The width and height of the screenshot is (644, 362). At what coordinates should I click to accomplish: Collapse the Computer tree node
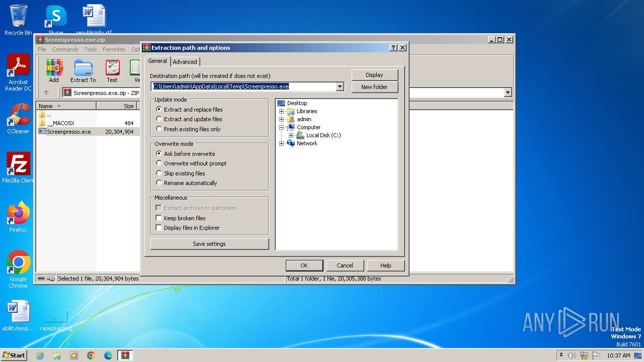(282, 127)
